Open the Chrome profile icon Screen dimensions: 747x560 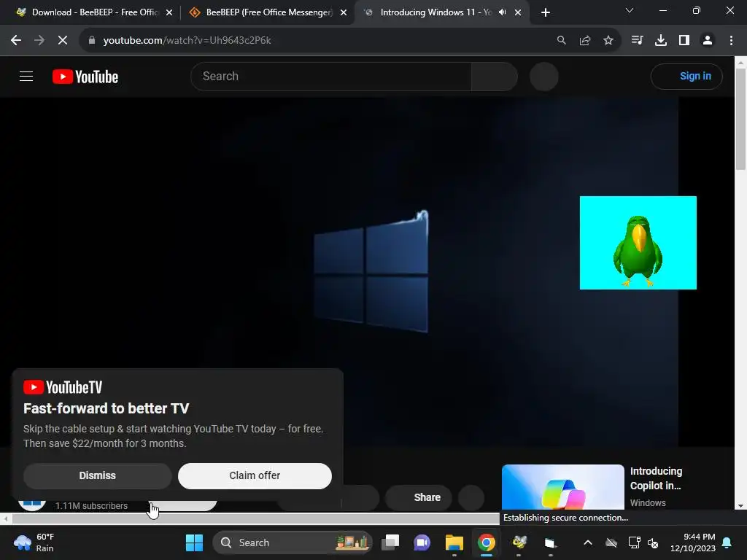click(x=708, y=41)
